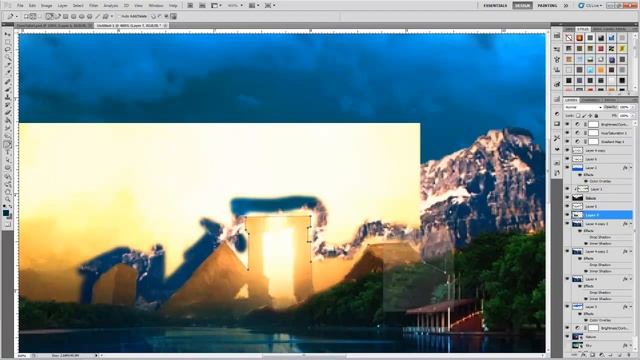This screenshot has width=640, height=360.
Task: Open the Masks panel icon in the dock
Action: pyautogui.click(x=557, y=124)
